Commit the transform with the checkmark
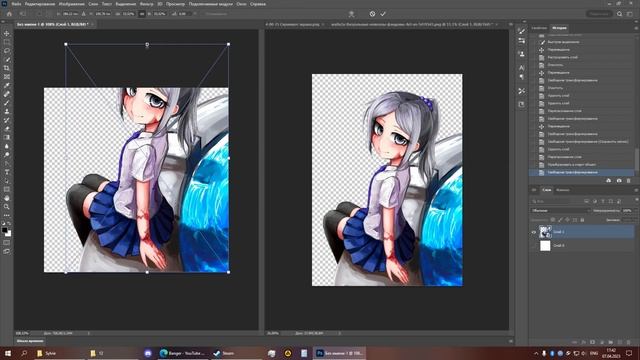640x360 pixels. coord(383,14)
